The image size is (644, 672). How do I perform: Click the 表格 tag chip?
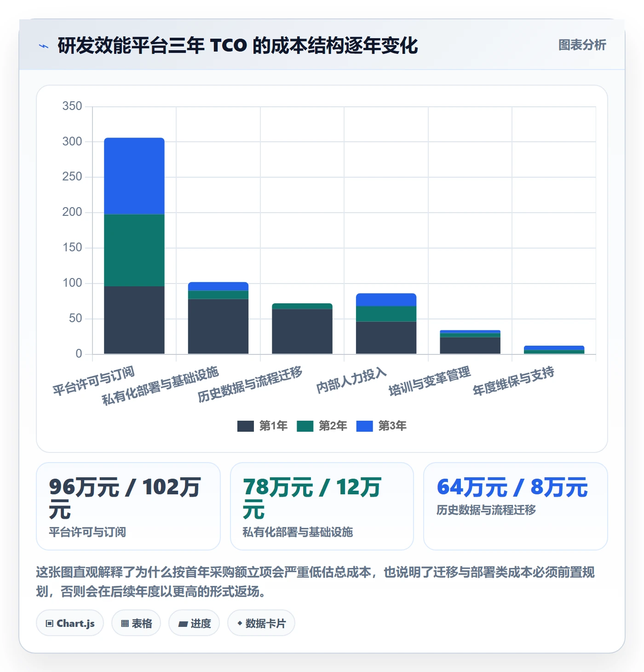coord(136,623)
